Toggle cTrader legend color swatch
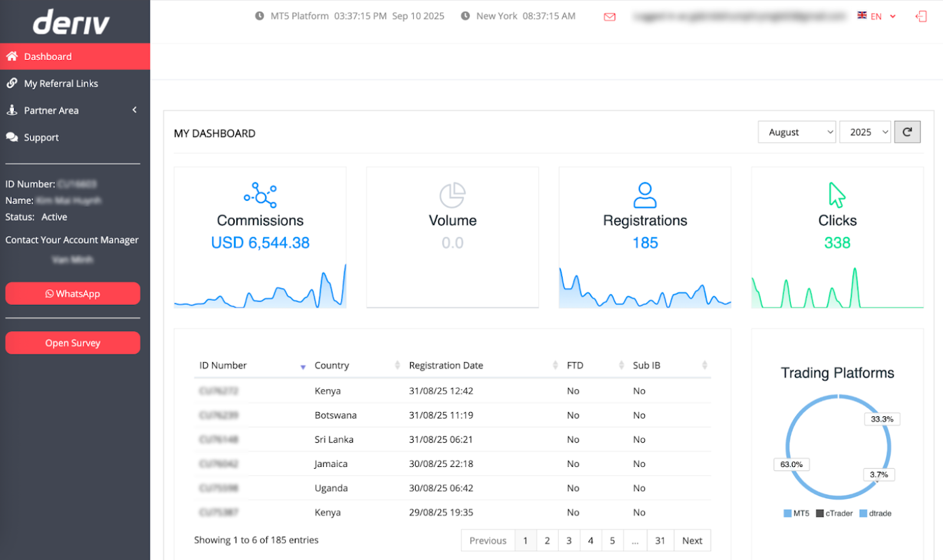 (x=820, y=513)
